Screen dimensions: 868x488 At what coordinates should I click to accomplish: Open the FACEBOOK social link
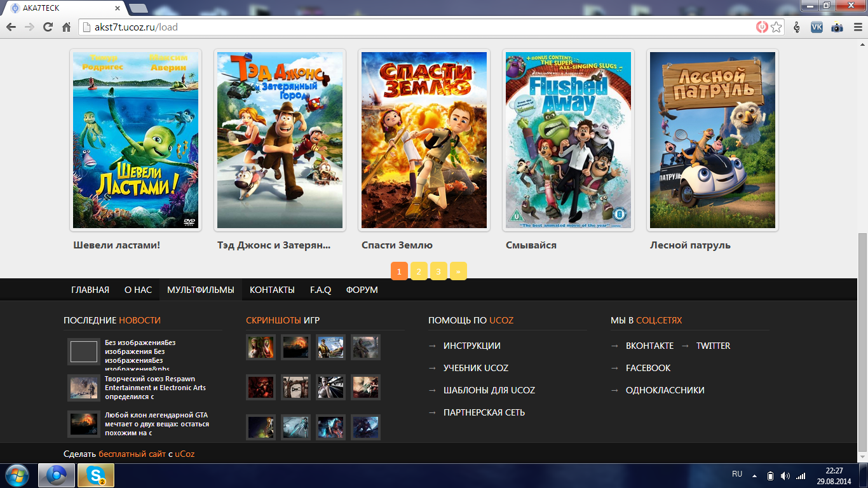[648, 368]
